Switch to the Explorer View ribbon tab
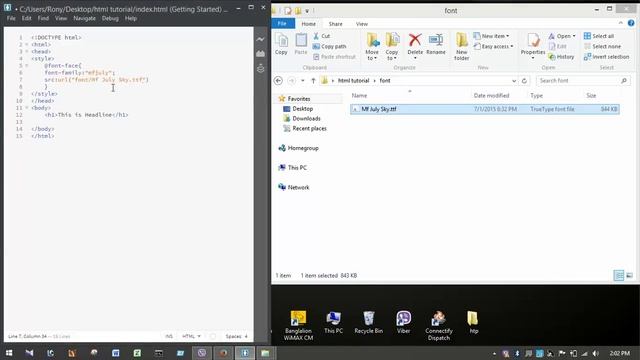 tap(362, 24)
